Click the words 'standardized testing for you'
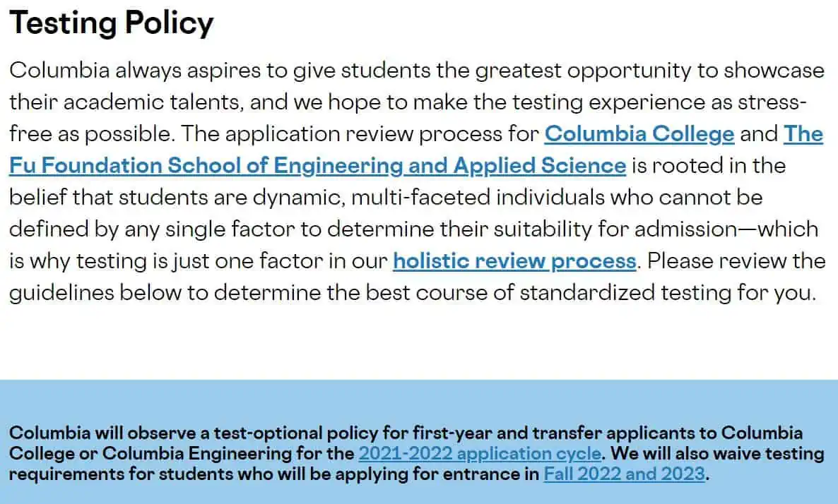The image size is (838, 504). pos(668,292)
